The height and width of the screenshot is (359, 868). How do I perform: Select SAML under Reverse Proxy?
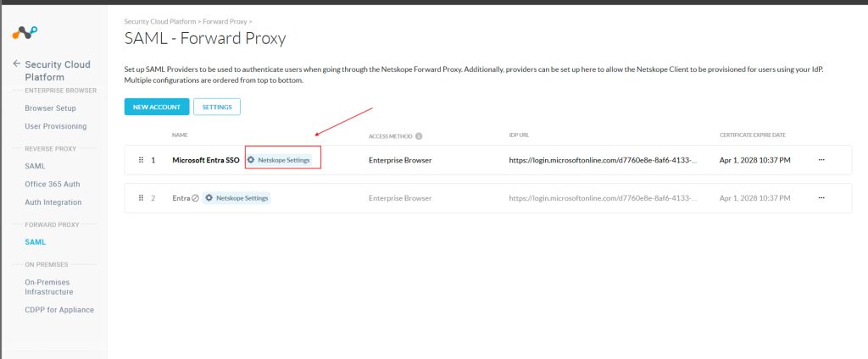click(x=35, y=166)
